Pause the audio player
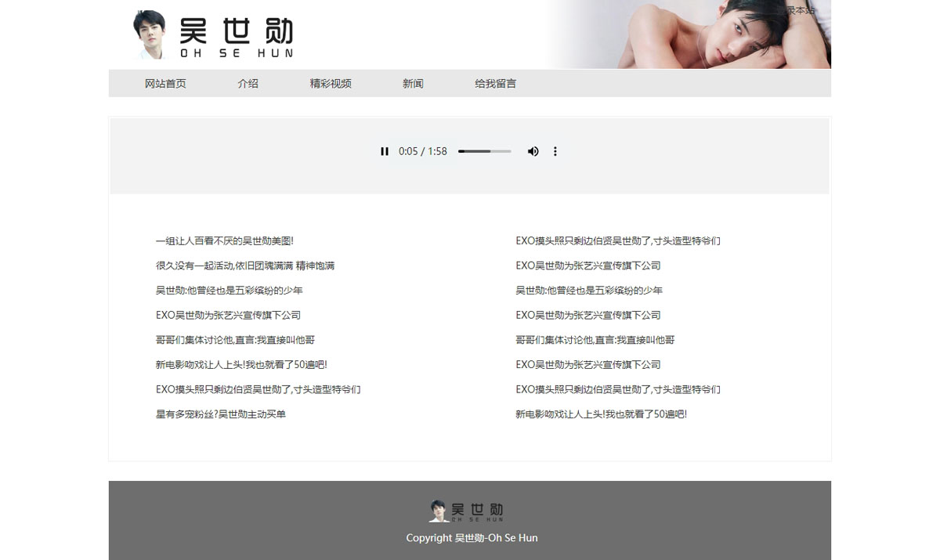This screenshot has height=560, width=940. pyautogui.click(x=385, y=151)
